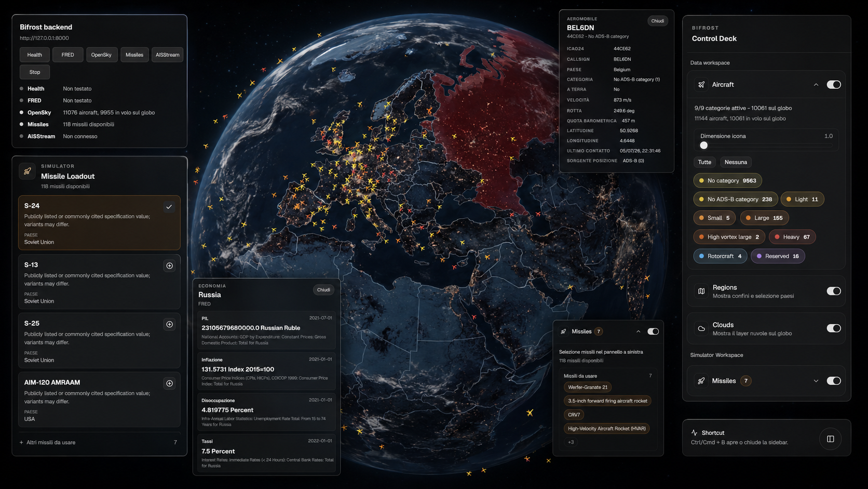868x489 pixels.
Task: Click the sidebar panel icon in Shortcut card
Action: click(x=830, y=439)
